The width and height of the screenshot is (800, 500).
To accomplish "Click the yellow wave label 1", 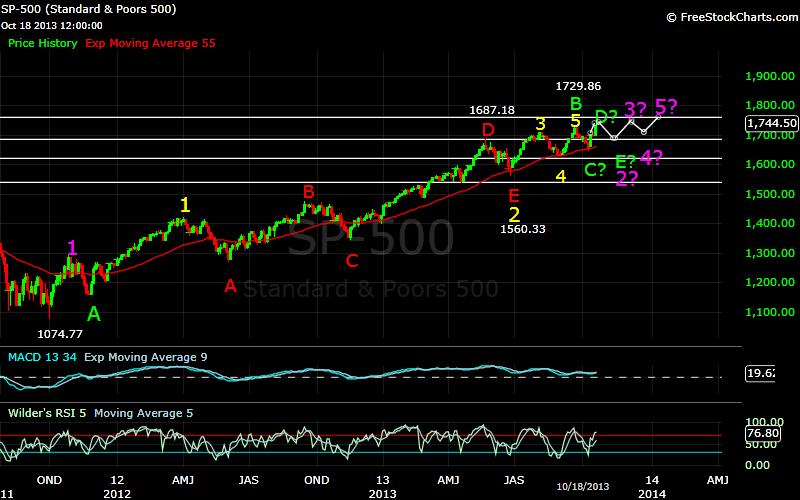I will point(185,205).
